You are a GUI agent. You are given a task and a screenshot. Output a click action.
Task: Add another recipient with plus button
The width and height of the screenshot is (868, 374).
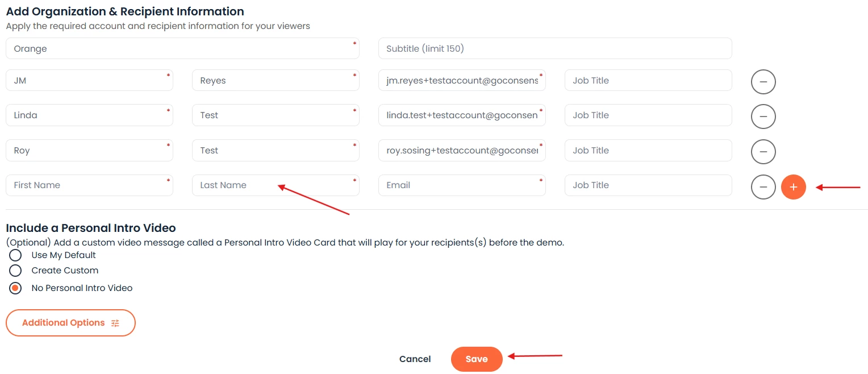[793, 187]
